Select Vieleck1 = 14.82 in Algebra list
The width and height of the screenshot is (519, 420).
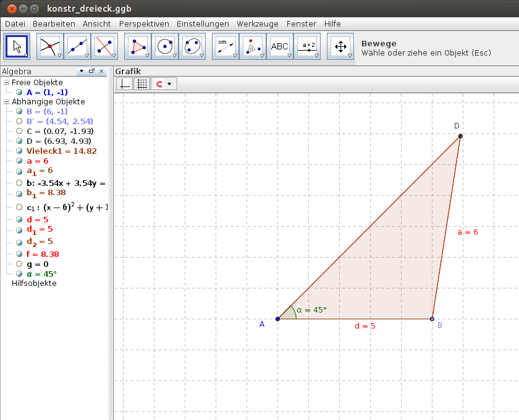[x=62, y=151]
